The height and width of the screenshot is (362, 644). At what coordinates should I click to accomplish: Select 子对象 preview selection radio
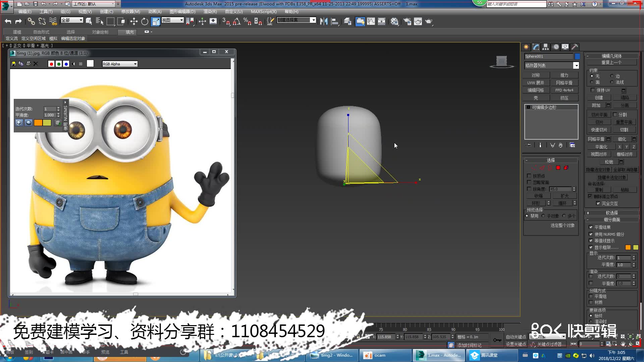point(543,216)
